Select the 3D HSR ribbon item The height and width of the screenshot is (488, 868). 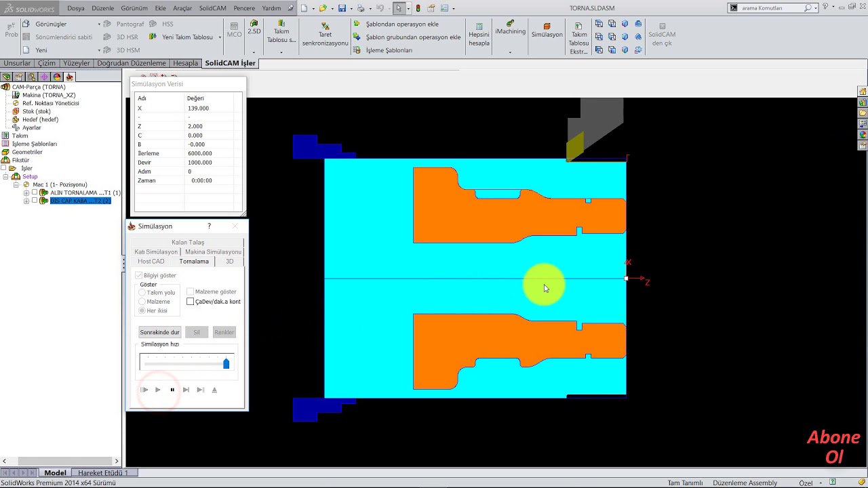tap(121, 37)
